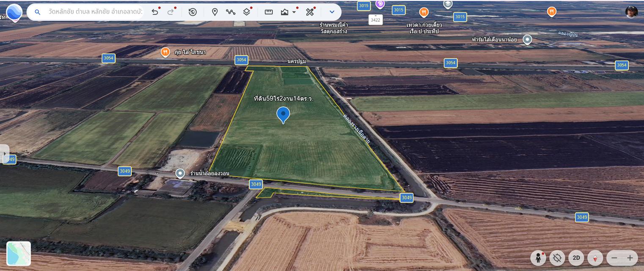Select the measure ruler tool
644x271 pixels.
click(x=269, y=12)
